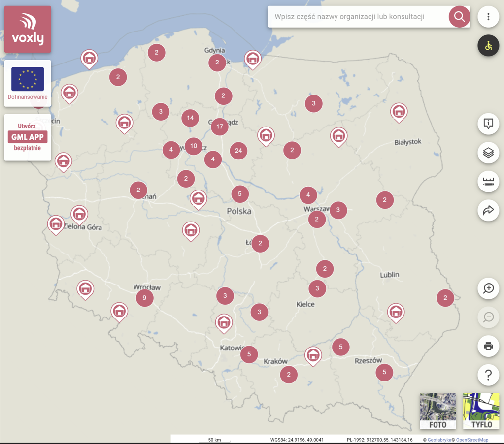Expand the cluster of 9 near Wrocław
The height and width of the screenshot is (444, 504).
144,298
